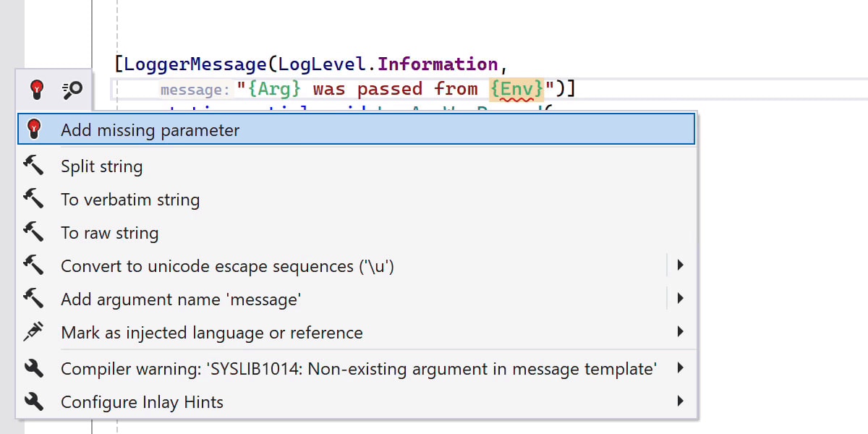Expand the Compiler warning SYSLIB1014 submenu arrow

pyautogui.click(x=680, y=368)
